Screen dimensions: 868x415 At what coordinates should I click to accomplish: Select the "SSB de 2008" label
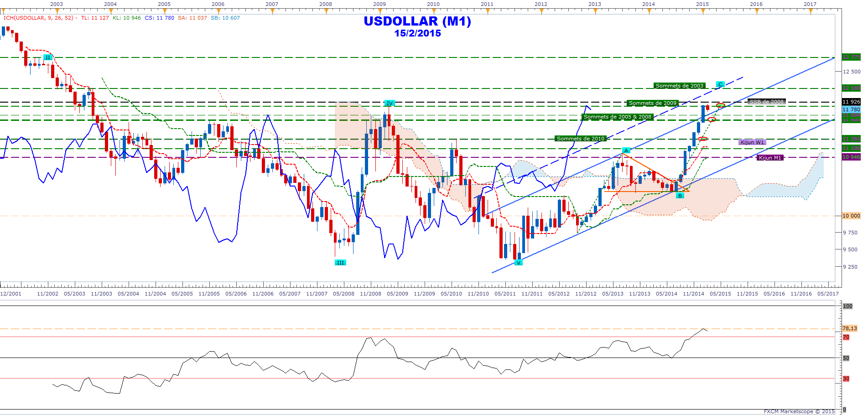pos(766,102)
